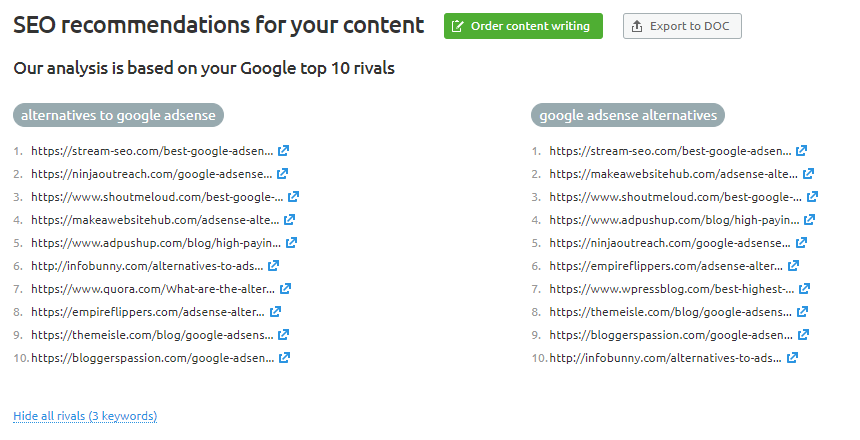Open left themeisle.com blog URL
The width and height of the screenshot is (860, 440).
click(x=150, y=334)
